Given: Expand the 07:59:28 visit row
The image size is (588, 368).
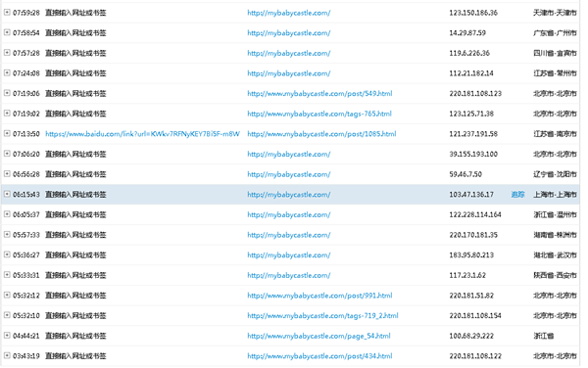Looking at the screenshot, I should pyautogui.click(x=7, y=13).
